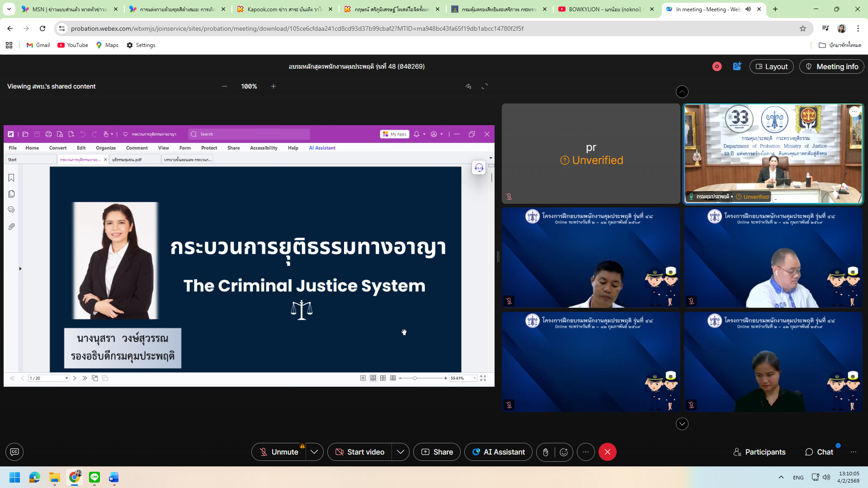
Task: Turn on camera with Start video
Action: point(360,452)
